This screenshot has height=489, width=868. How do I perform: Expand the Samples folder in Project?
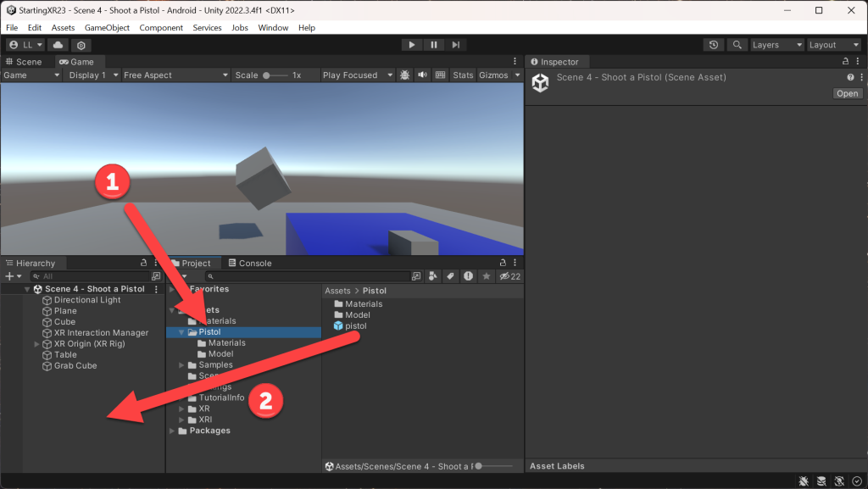coord(181,365)
